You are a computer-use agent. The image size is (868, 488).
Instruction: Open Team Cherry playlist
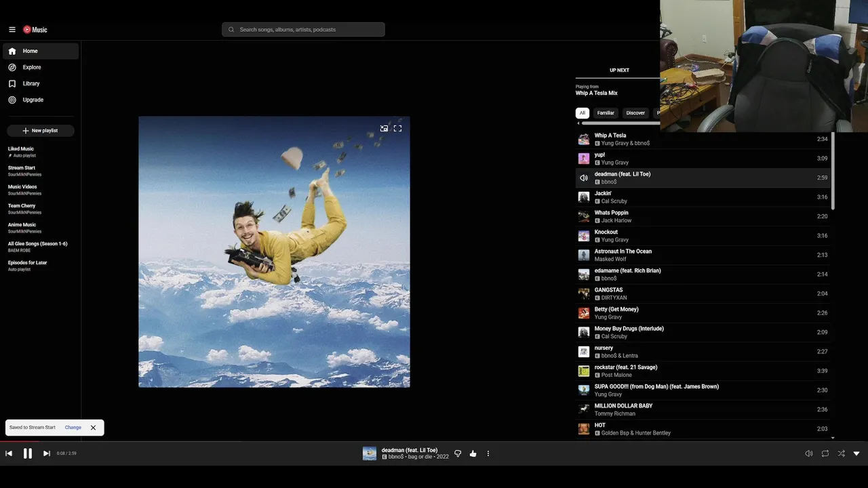point(41,209)
